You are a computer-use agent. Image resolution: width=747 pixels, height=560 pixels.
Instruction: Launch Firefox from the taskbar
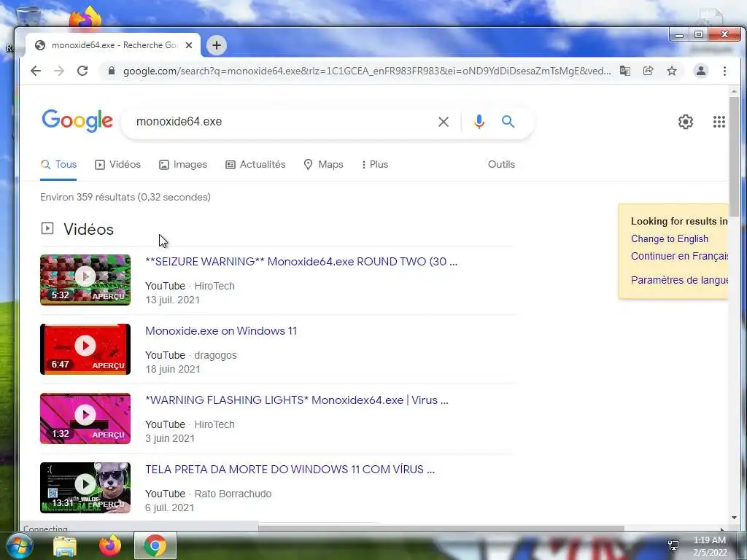110,545
